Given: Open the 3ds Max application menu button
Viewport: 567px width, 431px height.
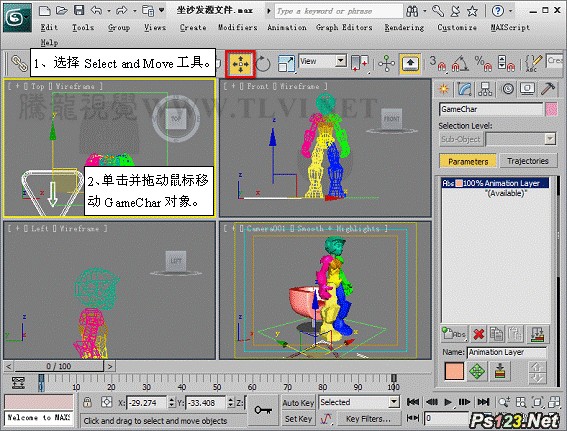Looking at the screenshot, I should [x=17, y=17].
